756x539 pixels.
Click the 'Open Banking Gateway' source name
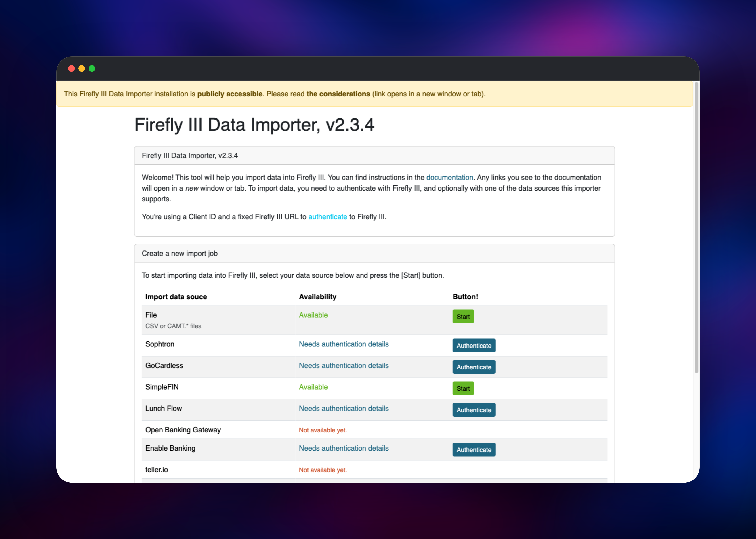[x=183, y=430]
